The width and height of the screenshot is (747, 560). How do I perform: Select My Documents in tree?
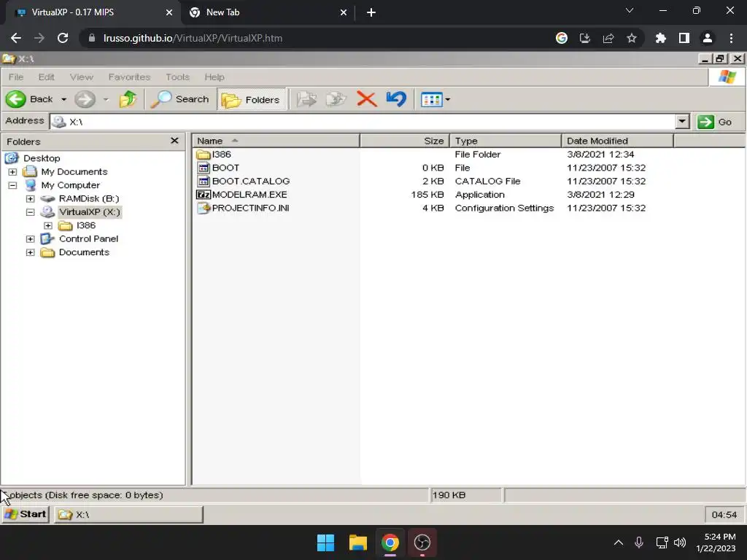click(x=74, y=171)
